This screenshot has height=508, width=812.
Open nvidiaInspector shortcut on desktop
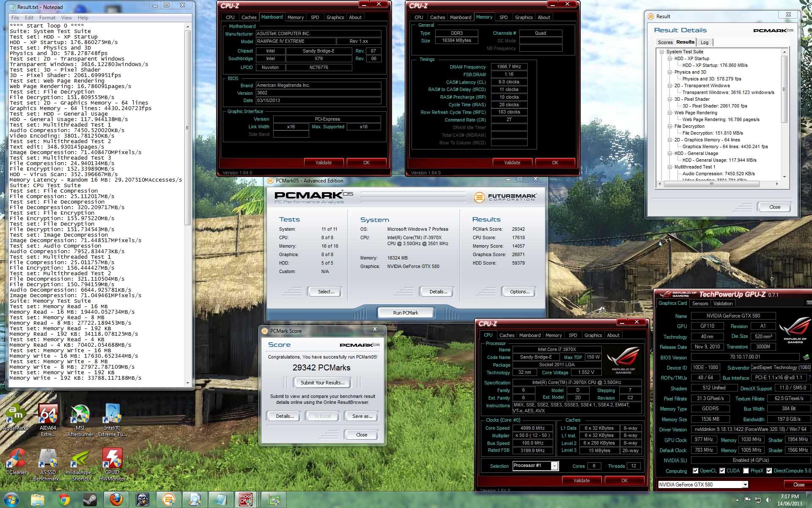(x=80, y=465)
